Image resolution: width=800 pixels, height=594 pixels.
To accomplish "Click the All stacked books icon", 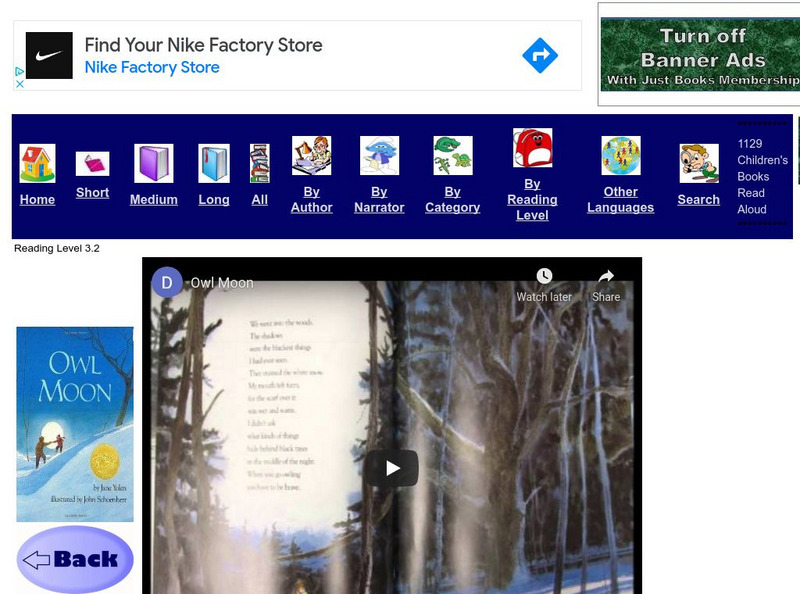I will [x=260, y=163].
